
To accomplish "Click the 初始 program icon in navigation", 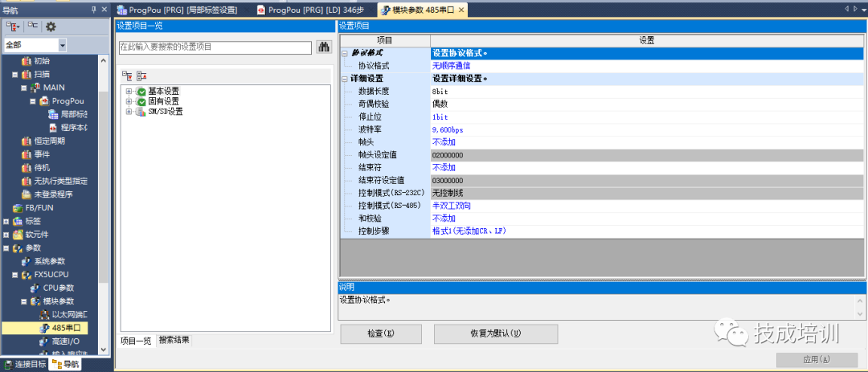I will tap(26, 61).
